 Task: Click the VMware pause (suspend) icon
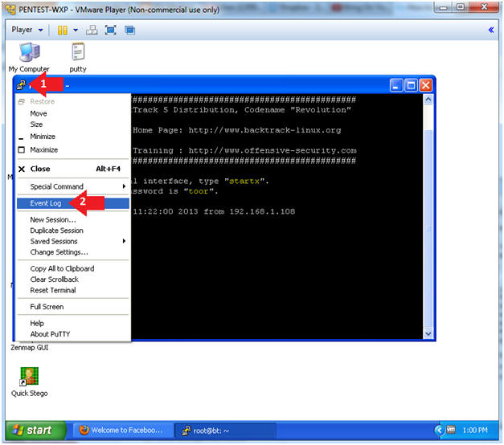click(63, 31)
